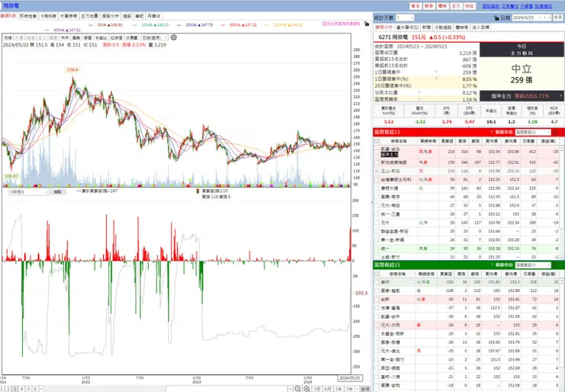Screen dimensions: 565x392
Task: Open help icon in green 區間賣超15 header
Action: 492,265
